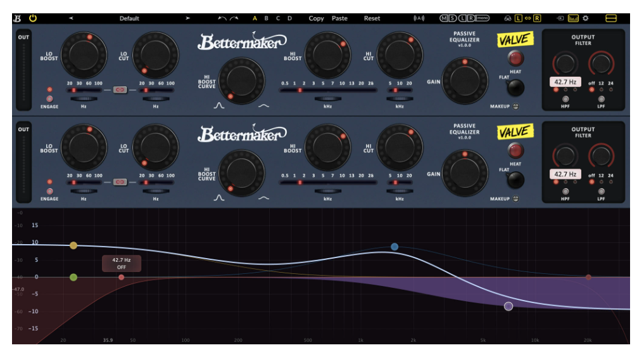The image size is (644, 357).
Task: Click the top unit LO CUT knob
Action: tap(156, 55)
